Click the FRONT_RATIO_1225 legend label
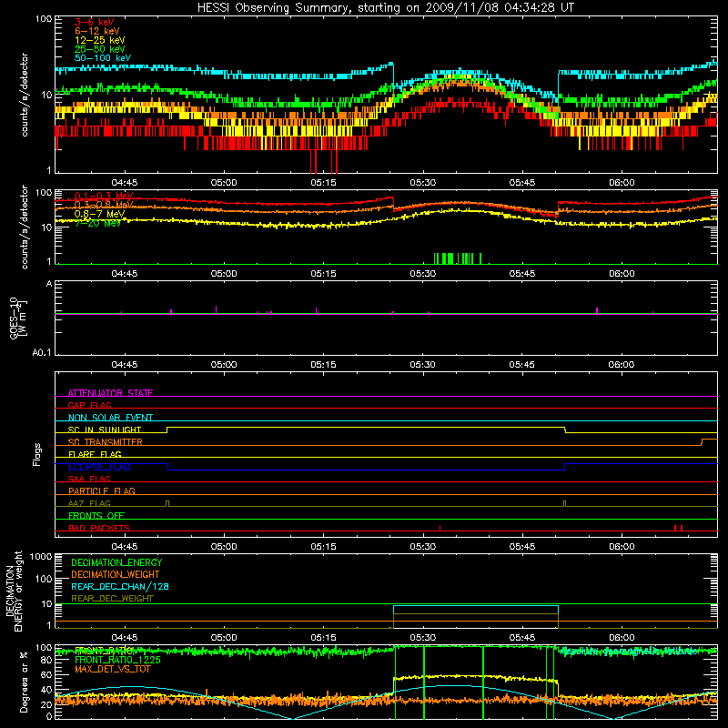 [117, 660]
